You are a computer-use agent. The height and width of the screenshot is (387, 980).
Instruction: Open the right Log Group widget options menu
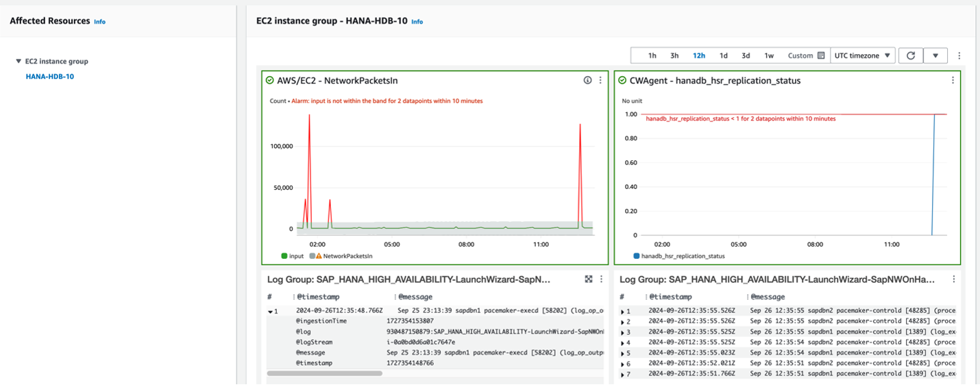[953, 279]
